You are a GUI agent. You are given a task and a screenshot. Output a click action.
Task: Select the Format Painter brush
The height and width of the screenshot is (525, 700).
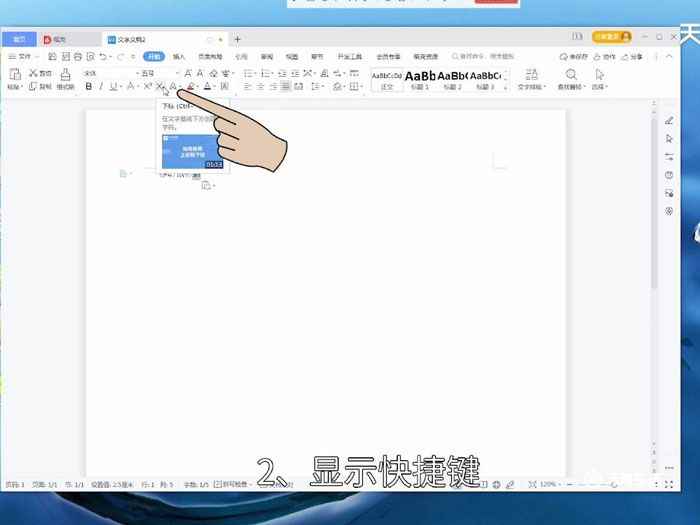click(65, 74)
